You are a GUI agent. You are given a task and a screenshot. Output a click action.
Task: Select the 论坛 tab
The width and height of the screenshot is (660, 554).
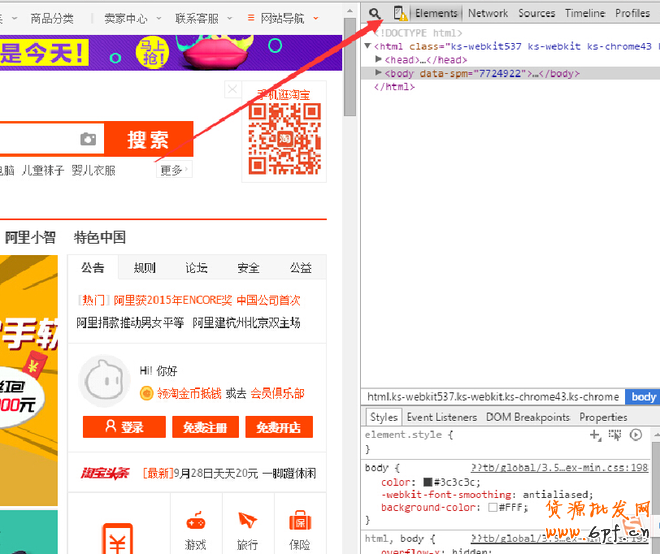pos(196,268)
